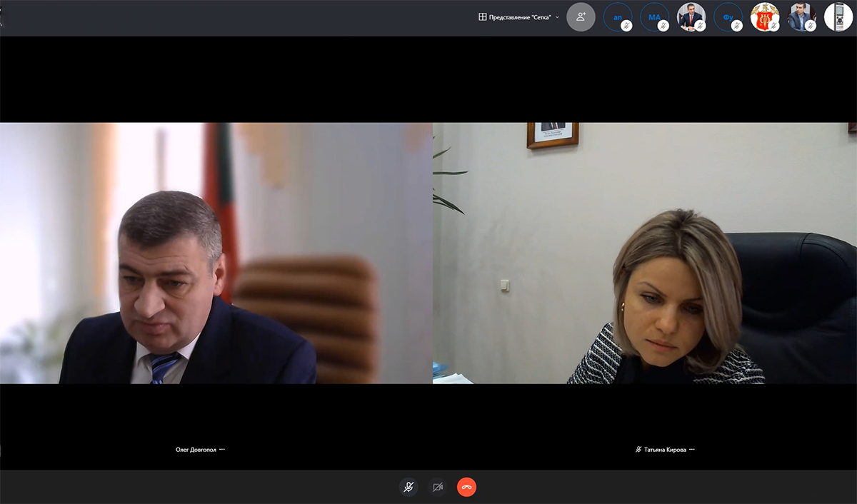Click the muted mic icon beside Татьяна Кирова

(638, 450)
